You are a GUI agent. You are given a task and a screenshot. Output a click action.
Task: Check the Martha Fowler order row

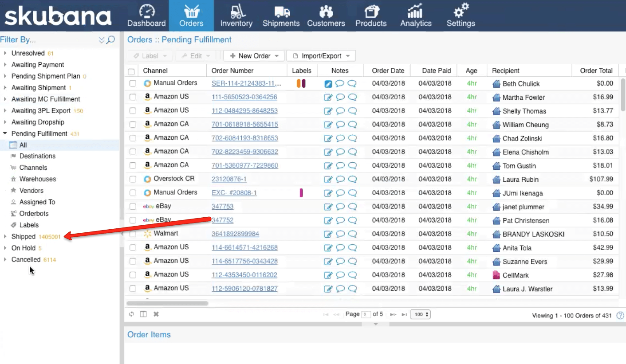coord(133,97)
